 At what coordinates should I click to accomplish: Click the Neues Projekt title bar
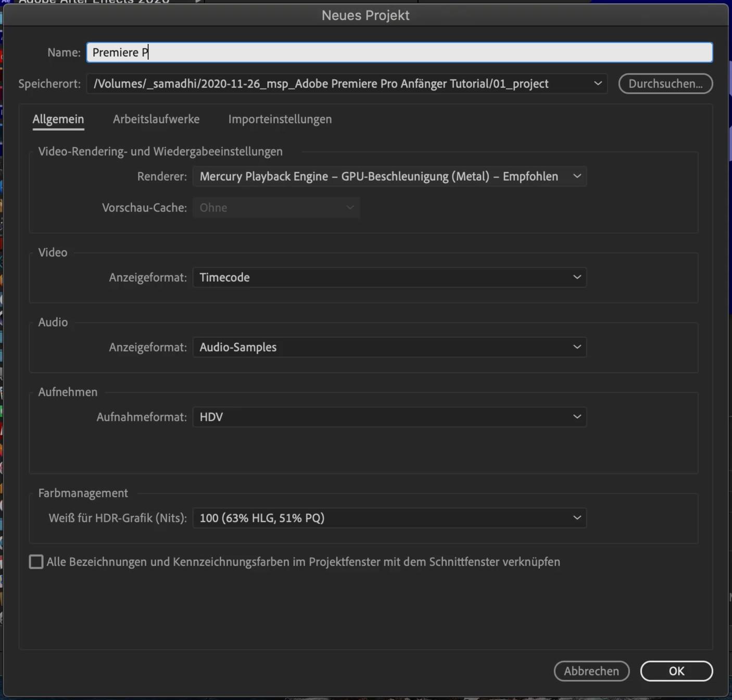tap(365, 15)
